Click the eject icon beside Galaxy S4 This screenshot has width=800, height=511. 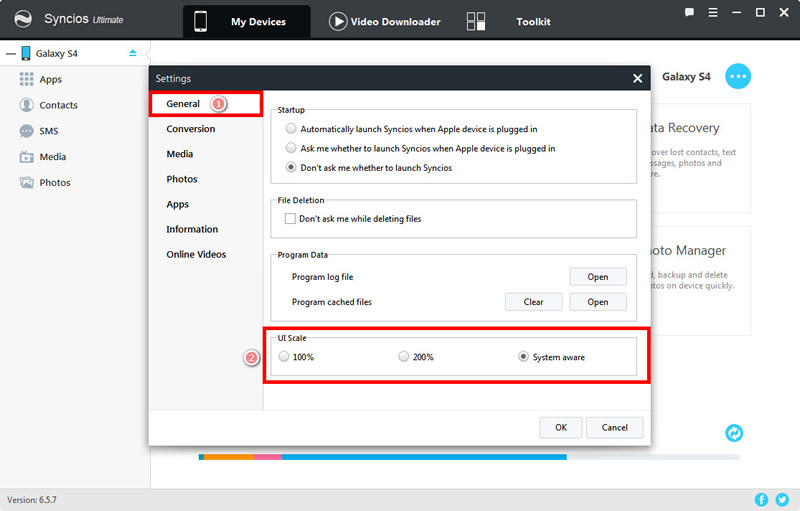133,54
